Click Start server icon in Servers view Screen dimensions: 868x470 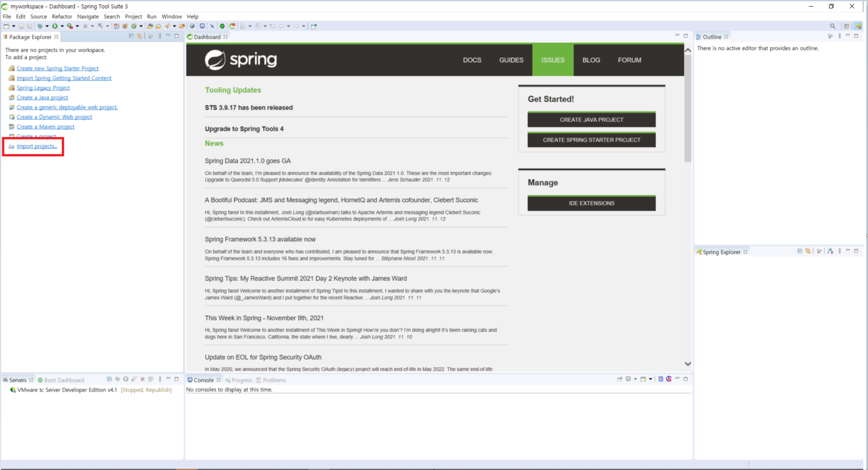point(125,379)
